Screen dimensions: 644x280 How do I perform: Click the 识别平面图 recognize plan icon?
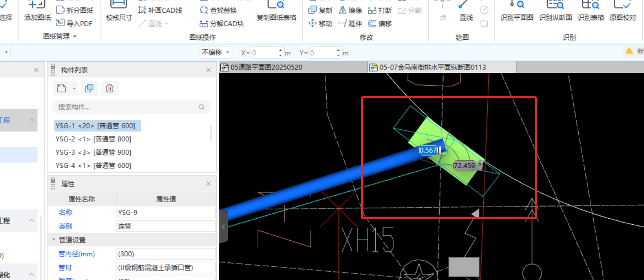pos(516,5)
